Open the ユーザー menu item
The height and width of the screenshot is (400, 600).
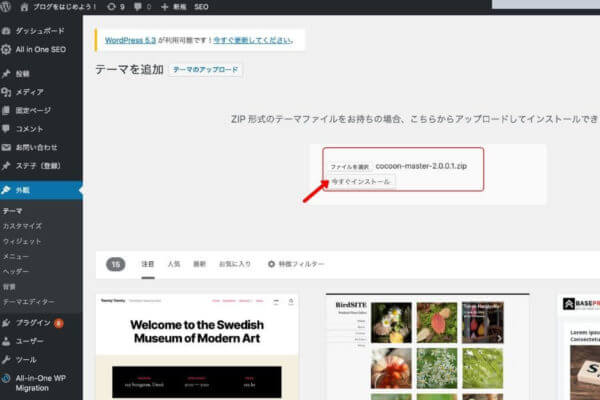[x=29, y=341]
